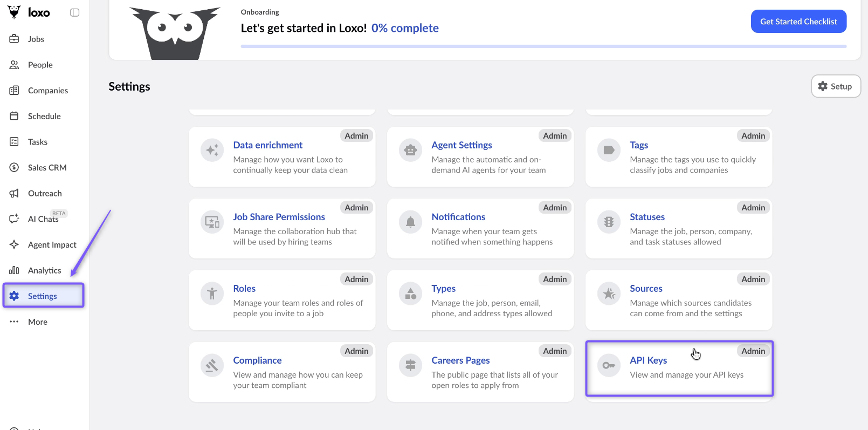Click the API Keys key icon

[609, 365]
